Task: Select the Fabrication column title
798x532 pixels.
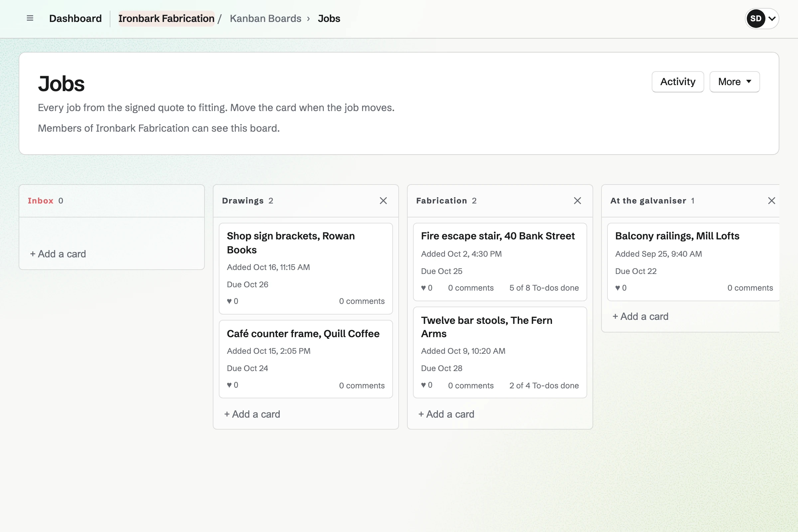Action: coord(442,200)
